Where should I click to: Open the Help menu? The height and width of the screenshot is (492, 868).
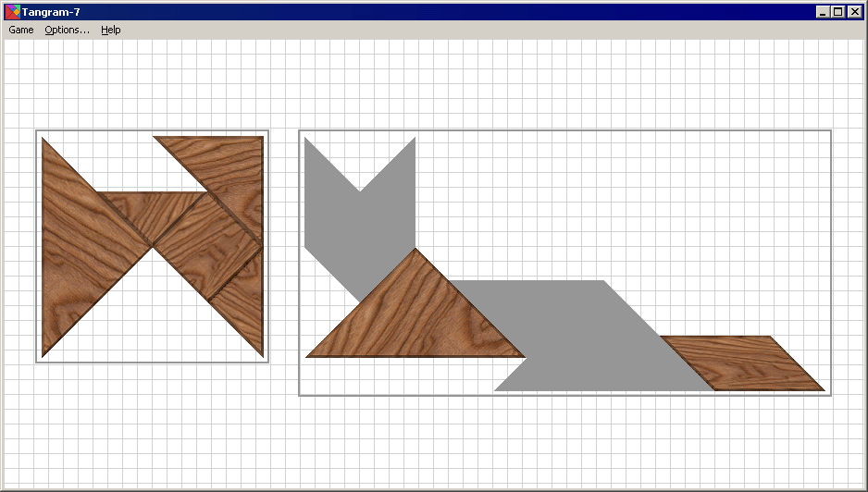[111, 30]
